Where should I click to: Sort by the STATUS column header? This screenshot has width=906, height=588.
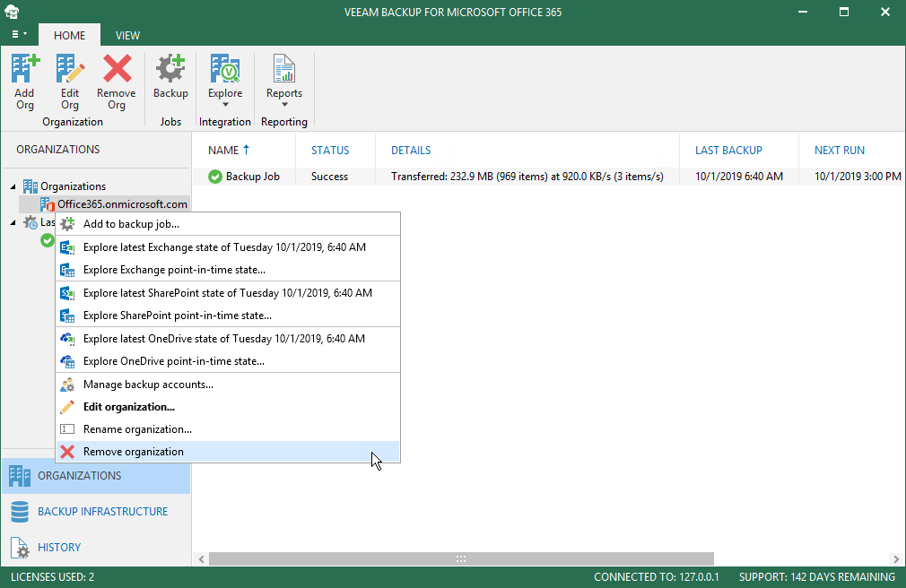pyautogui.click(x=335, y=151)
